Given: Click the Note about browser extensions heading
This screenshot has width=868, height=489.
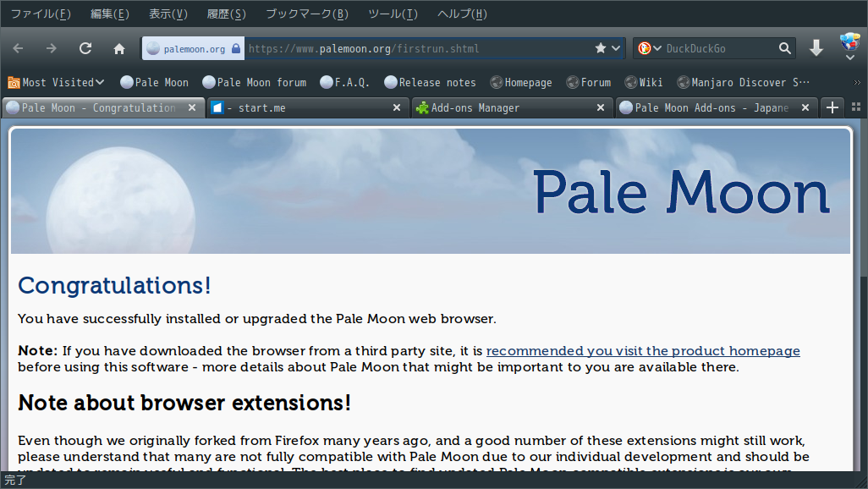Looking at the screenshot, I should [x=184, y=403].
